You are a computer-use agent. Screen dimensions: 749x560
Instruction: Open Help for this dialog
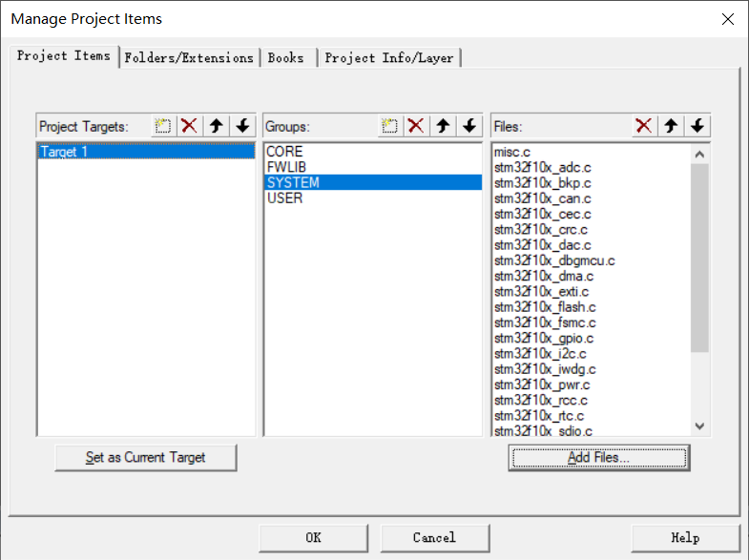pos(685,537)
